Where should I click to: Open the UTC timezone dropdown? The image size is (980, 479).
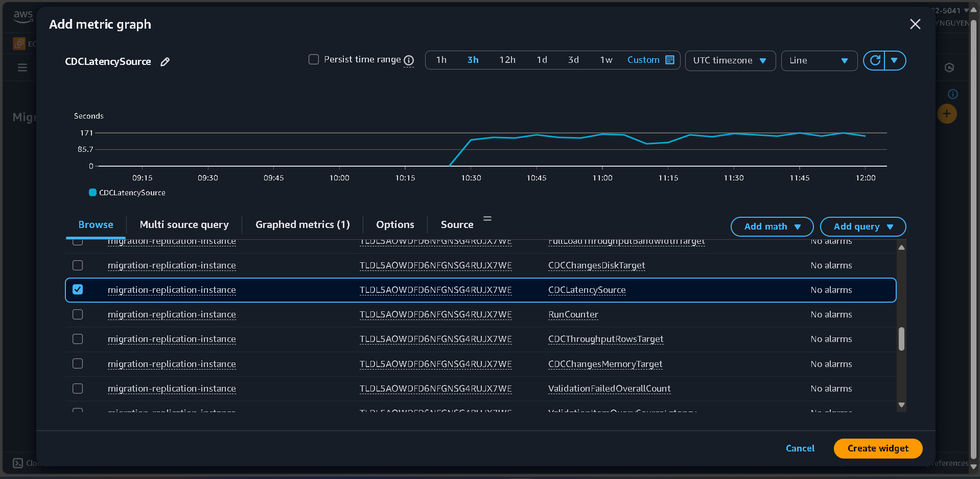pos(730,60)
